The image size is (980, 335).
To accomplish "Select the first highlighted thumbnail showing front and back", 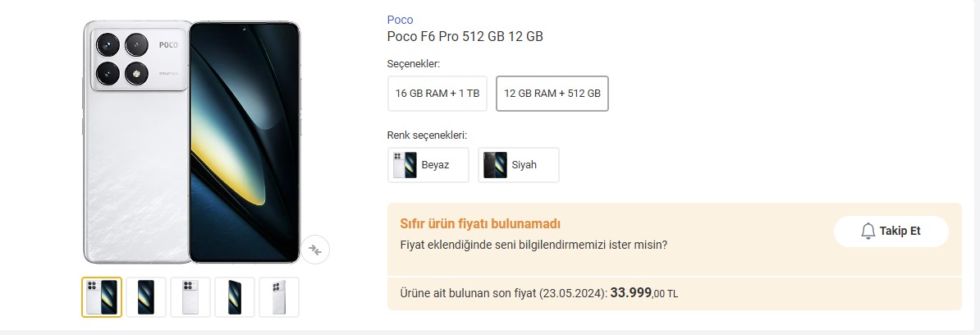I will click(x=102, y=297).
